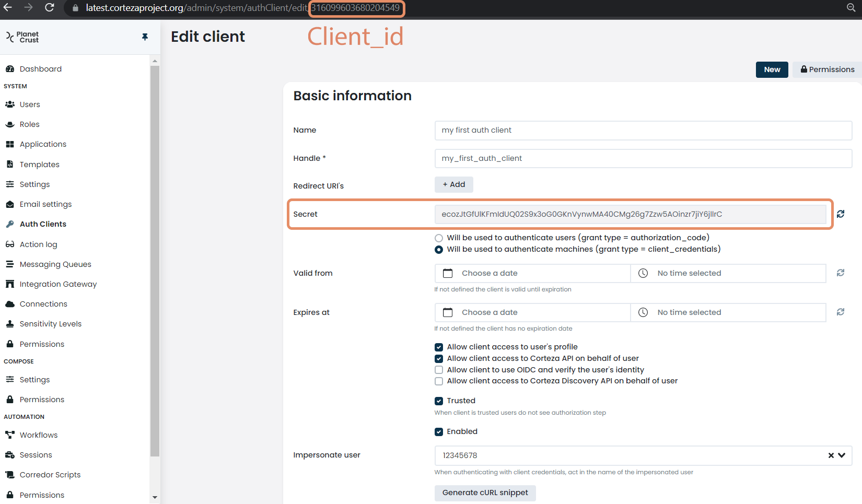Select the authorization_code grant type radio
This screenshot has width=862, height=504.
tap(439, 238)
